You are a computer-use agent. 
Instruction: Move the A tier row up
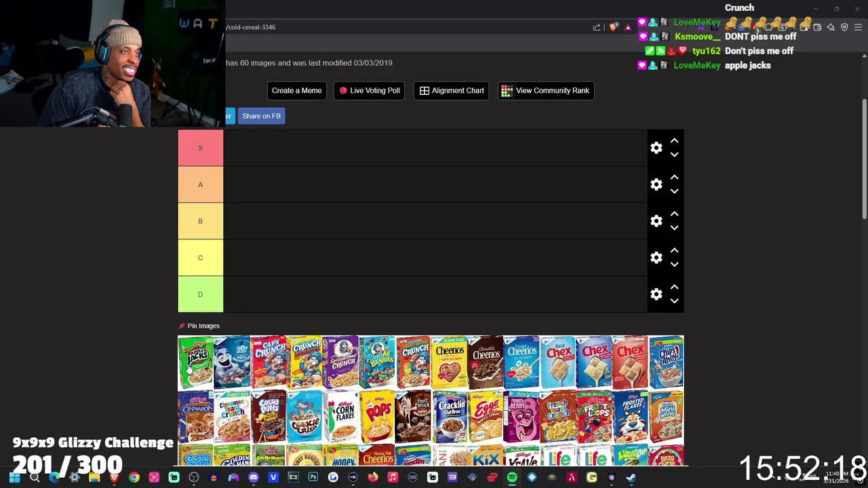click(x=674, y=178)
